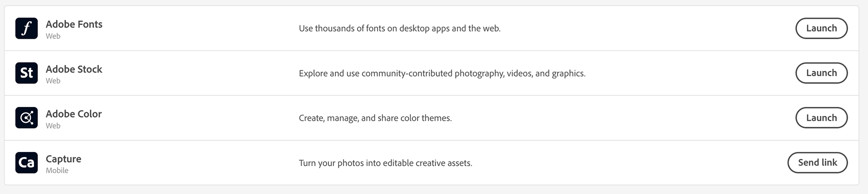Send link for Capture mobile app
868x194 pixels.
coord(817,162)
